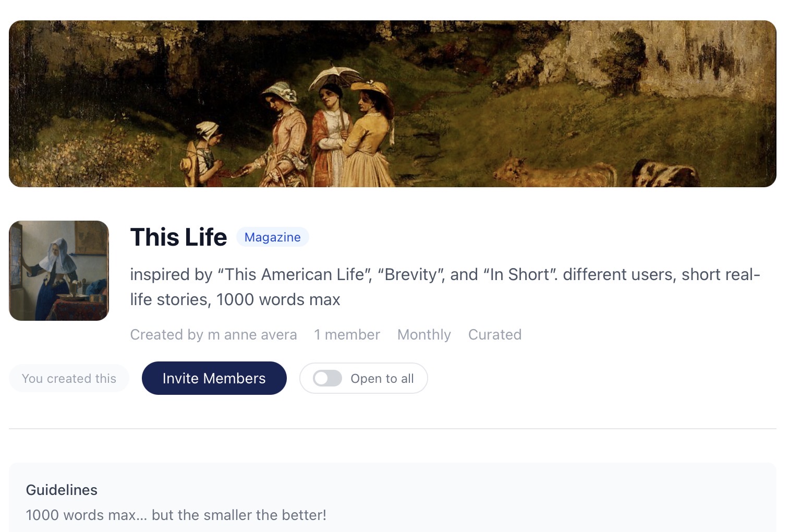Click the Invite Members button

pos(214,378)
